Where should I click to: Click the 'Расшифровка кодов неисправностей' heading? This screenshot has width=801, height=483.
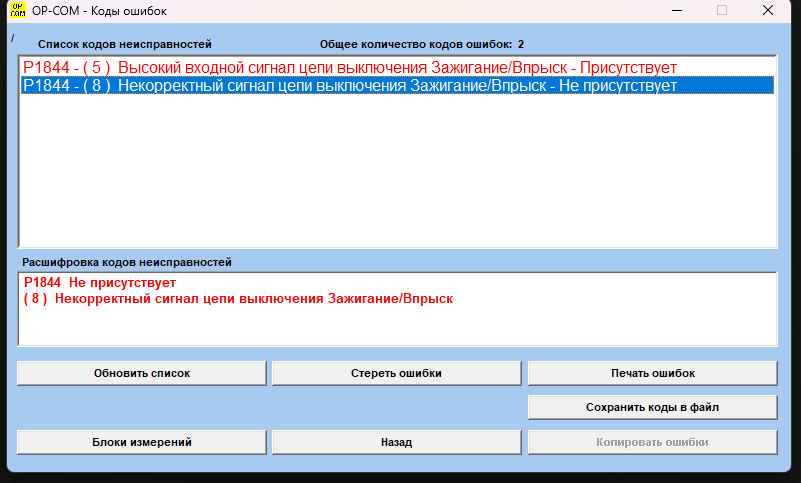pyautogui.click(x=127, y=262)
